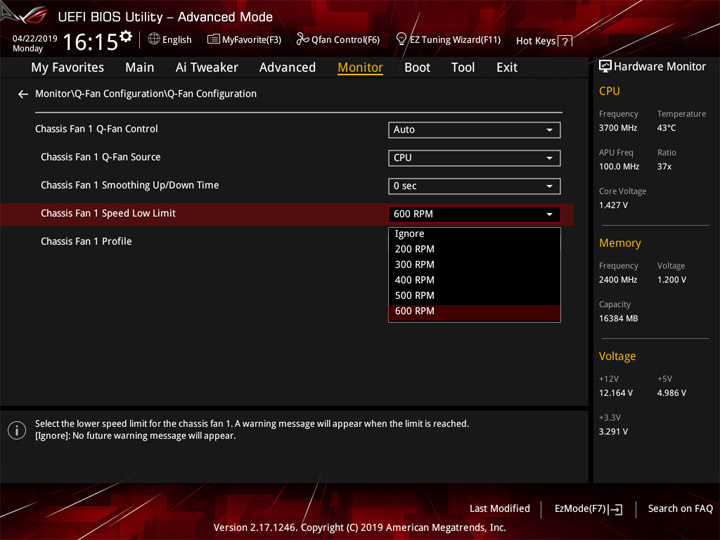The width and height of the screenshot is (720, 540).
Task: Open MyFavorite(F3) list icon
Action: 213,39
